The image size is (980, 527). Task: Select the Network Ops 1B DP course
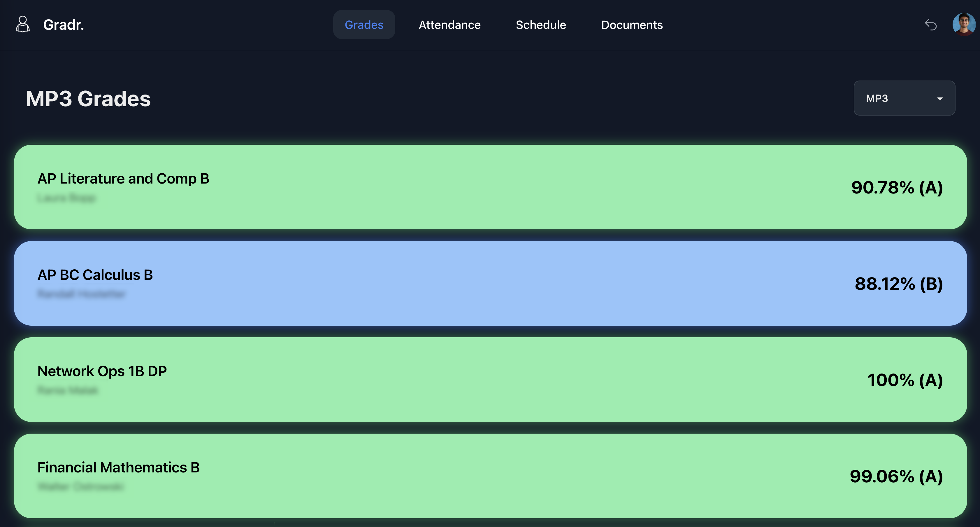pyautogui.click(x=490, y=379)
